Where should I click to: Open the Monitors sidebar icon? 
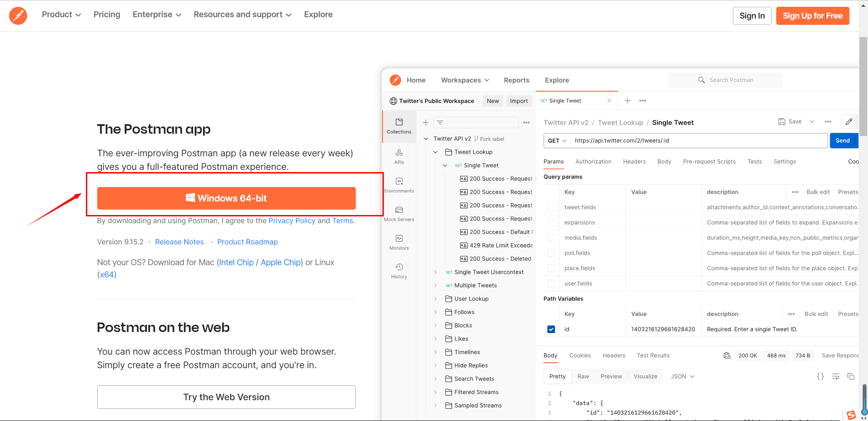(x=399, y=238)
